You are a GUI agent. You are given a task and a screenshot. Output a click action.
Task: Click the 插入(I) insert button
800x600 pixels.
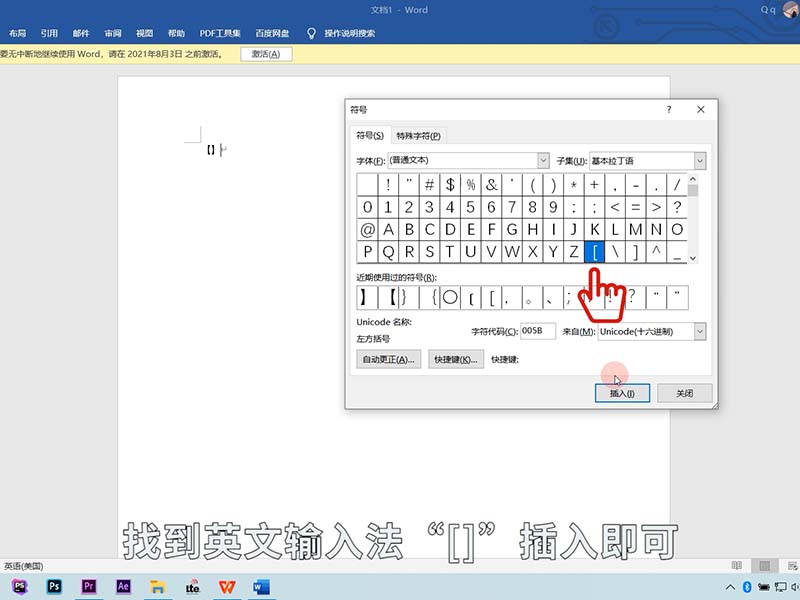[x=622, y=393]
